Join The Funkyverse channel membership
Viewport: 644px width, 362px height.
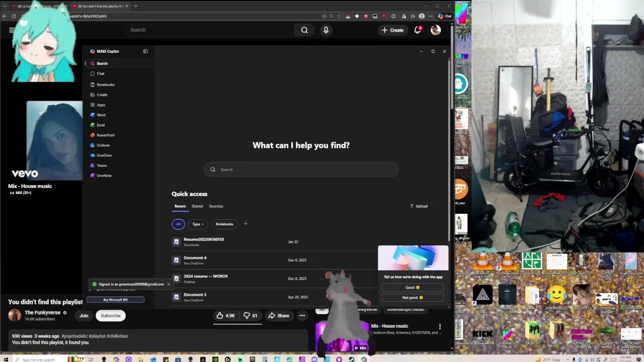[84, 316]
